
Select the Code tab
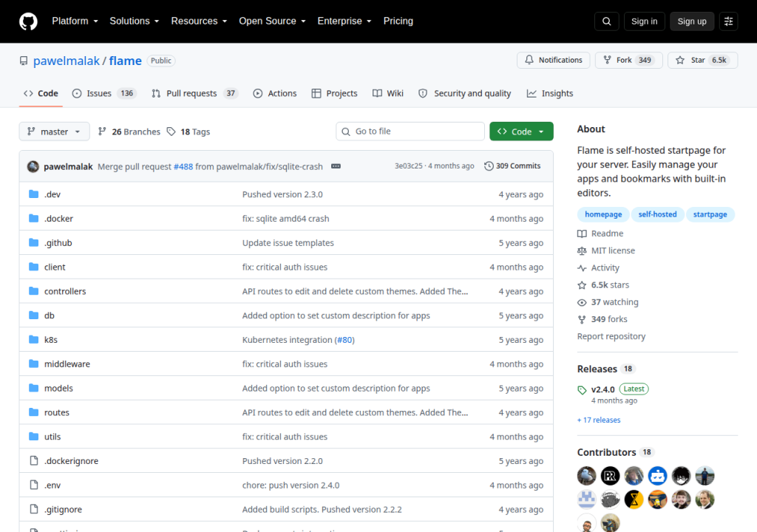pos(41,94)
